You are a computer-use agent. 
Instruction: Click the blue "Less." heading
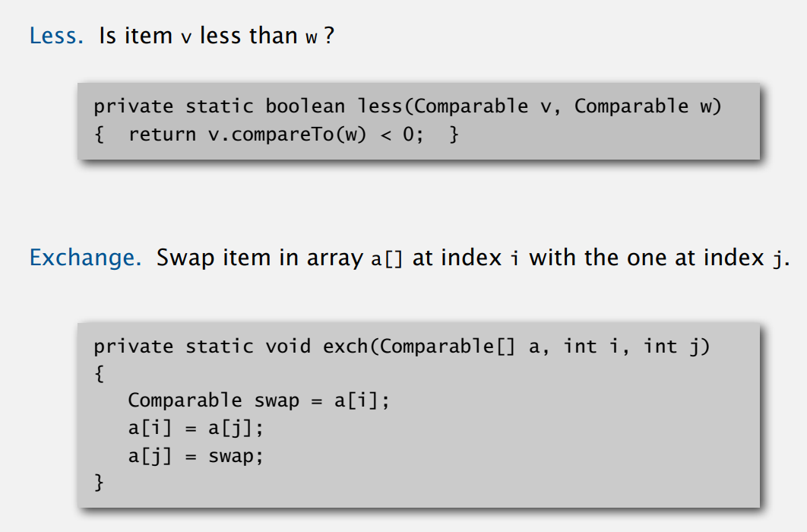click(x=56, y=36)
